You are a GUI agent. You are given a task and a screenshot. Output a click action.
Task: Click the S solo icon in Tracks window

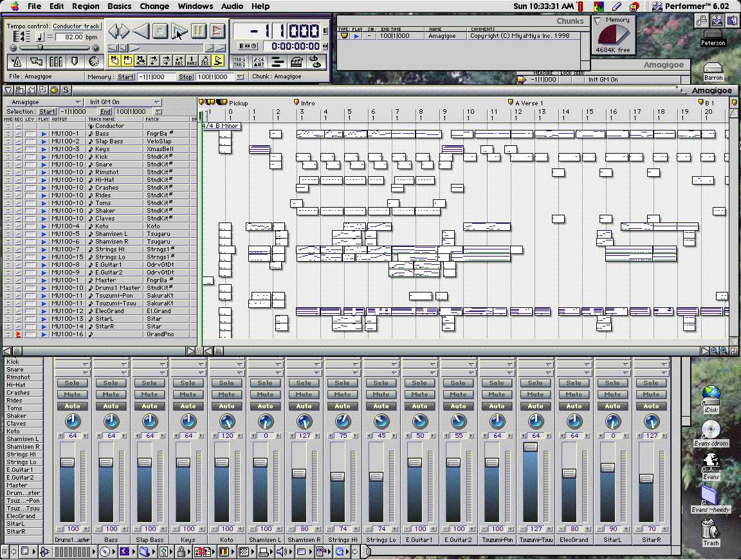[66, 90]
